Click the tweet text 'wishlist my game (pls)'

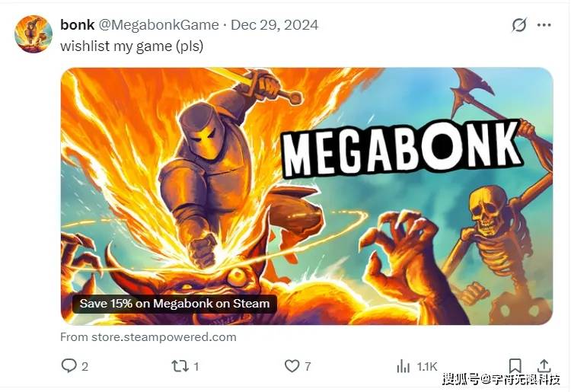tap(132, 46)
